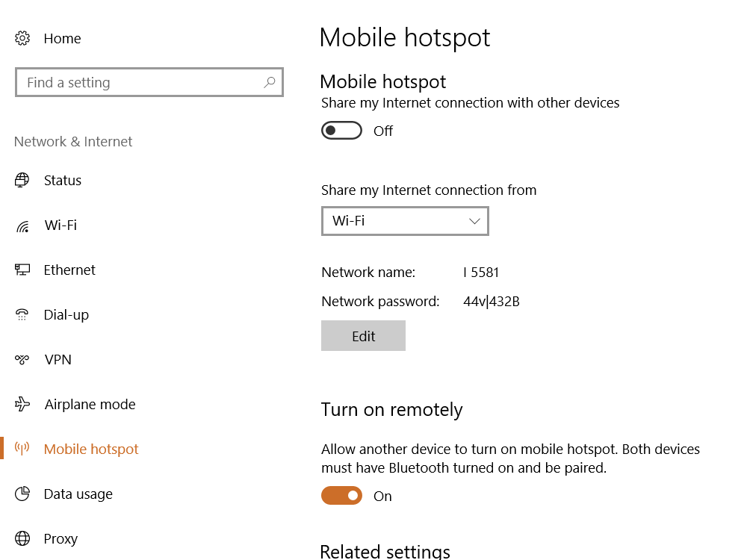Click the Wi-Fi signal icon
Screen dimensions: 747x560
(22, 225)
